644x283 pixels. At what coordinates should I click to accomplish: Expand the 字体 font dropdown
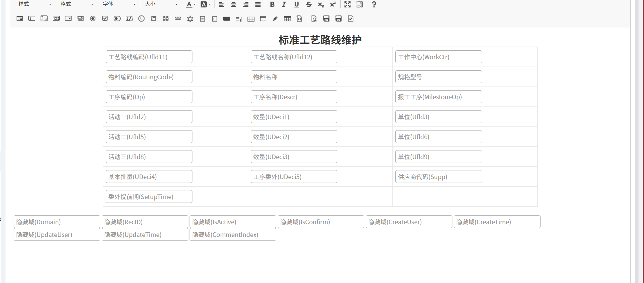tap(119, 4)
